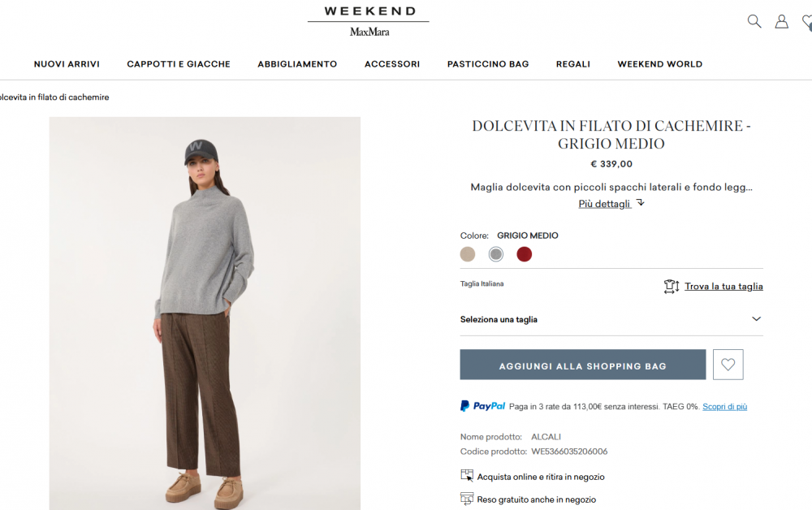The width and height of the screenshot is (812, 510).
Task: Click the PayPal logo
Action: [x=482, y=406]
